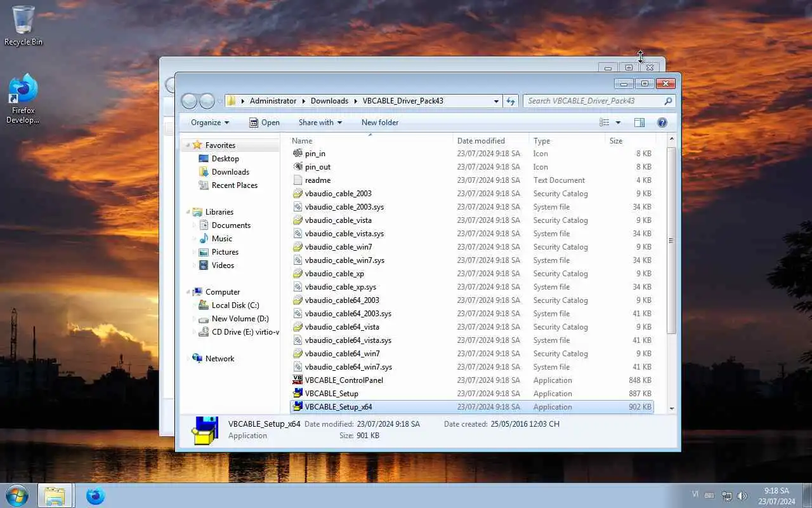Image resolution: width=812 pixels, height=508 pixels.
Task: Open New Volume (D:) drive
Action: pyautogui.click(x=240, y=319)
